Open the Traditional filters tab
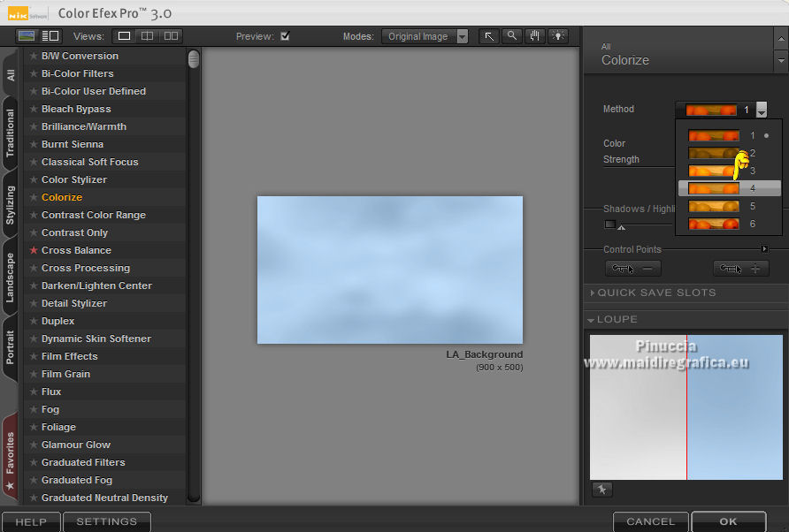 10,133
